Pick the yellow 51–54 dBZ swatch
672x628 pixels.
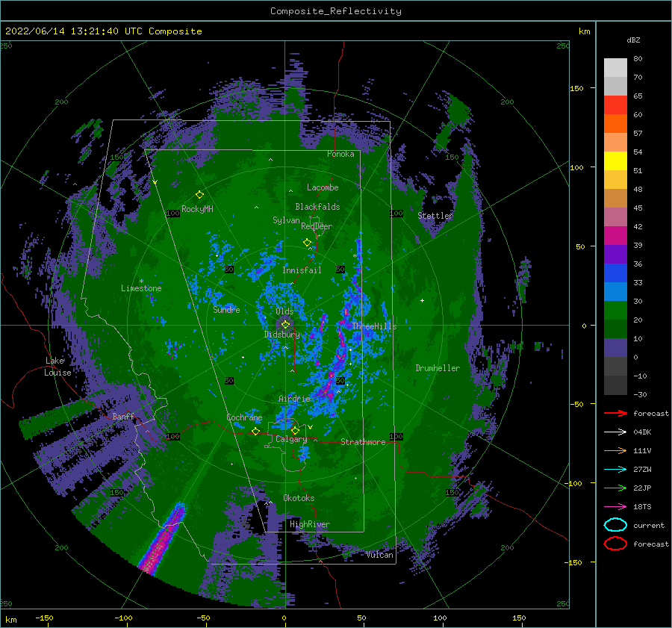[x=615, y=161]
